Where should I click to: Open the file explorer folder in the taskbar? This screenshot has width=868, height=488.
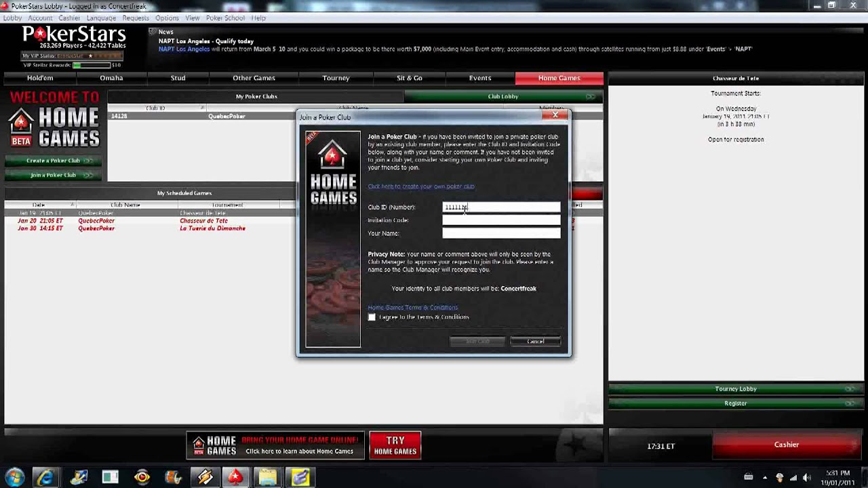[267, 478]
